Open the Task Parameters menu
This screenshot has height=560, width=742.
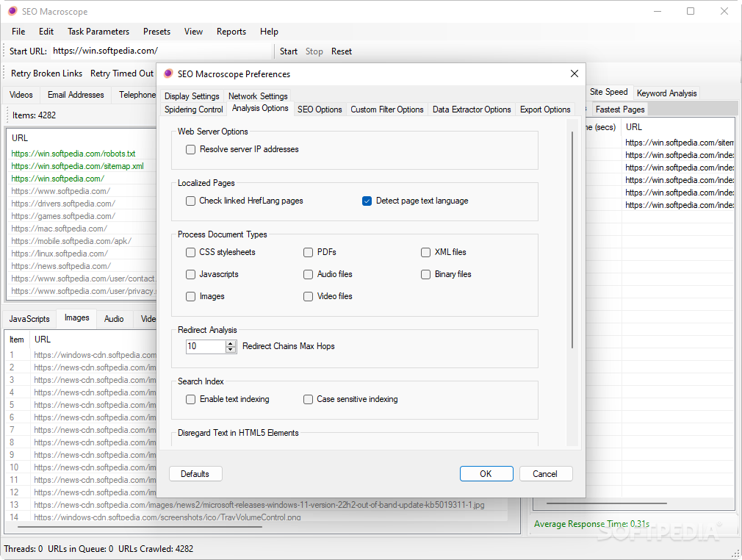(98, 32)
